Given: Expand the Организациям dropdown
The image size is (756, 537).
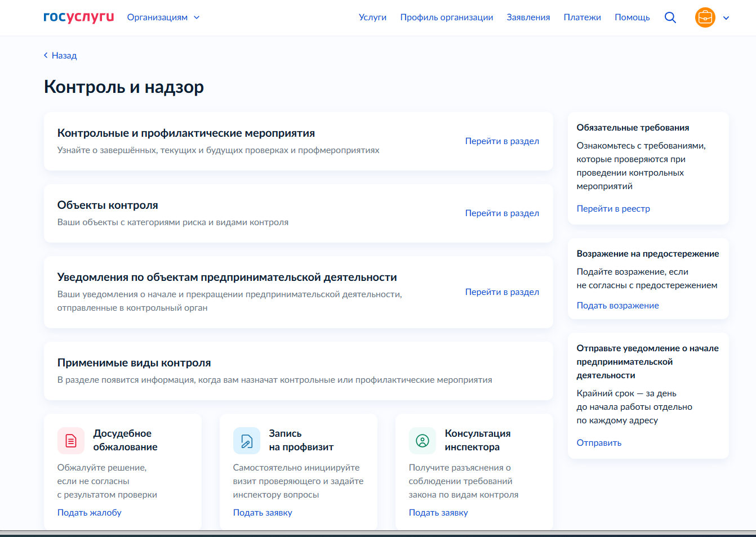Looking at the screenshot, I should pos(163,17).
